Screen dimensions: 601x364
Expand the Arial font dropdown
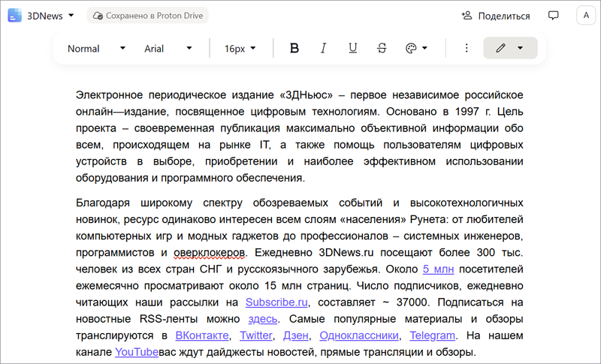pyautogui.click(x=168, y=48)
